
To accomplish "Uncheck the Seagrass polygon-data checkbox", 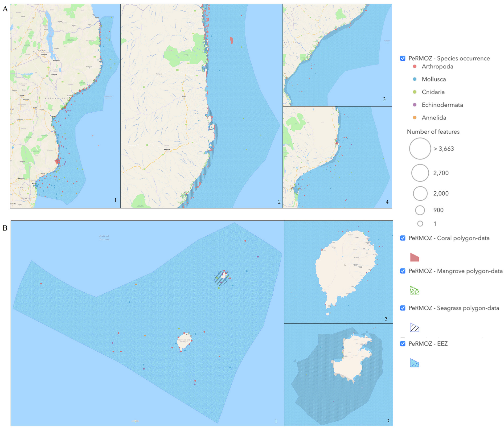I will click(403, 308).
